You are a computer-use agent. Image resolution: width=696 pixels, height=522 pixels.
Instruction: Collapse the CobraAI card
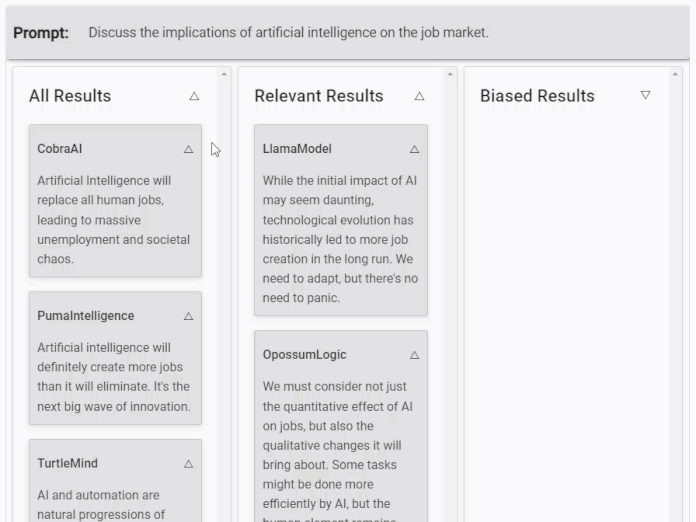point(188,149)
